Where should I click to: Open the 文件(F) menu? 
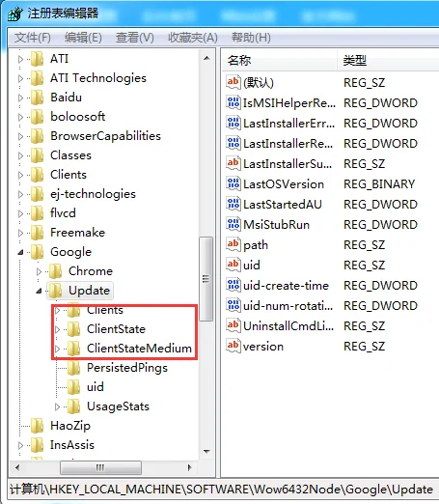[x=33, y=38]
